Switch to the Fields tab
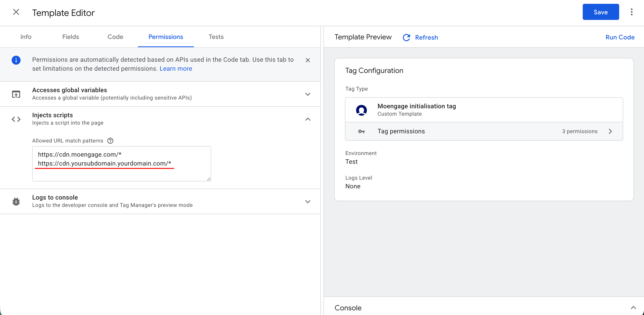Screen dimensions: 644x315 pos(70,37)
